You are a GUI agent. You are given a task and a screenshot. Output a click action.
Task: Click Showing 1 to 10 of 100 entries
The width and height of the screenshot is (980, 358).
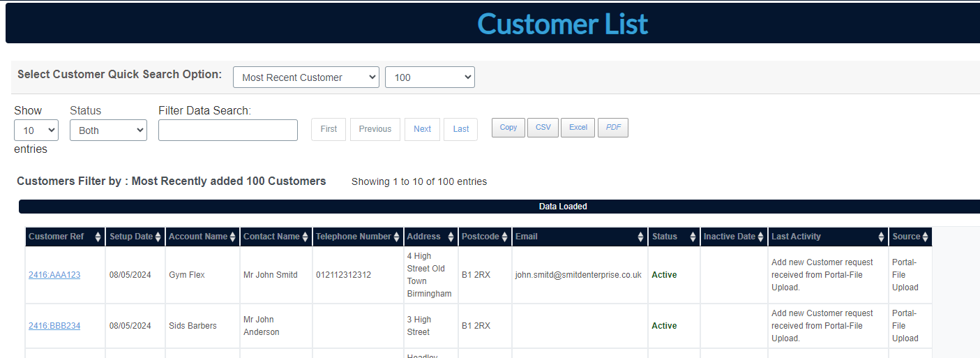click(x=419, y=181)
